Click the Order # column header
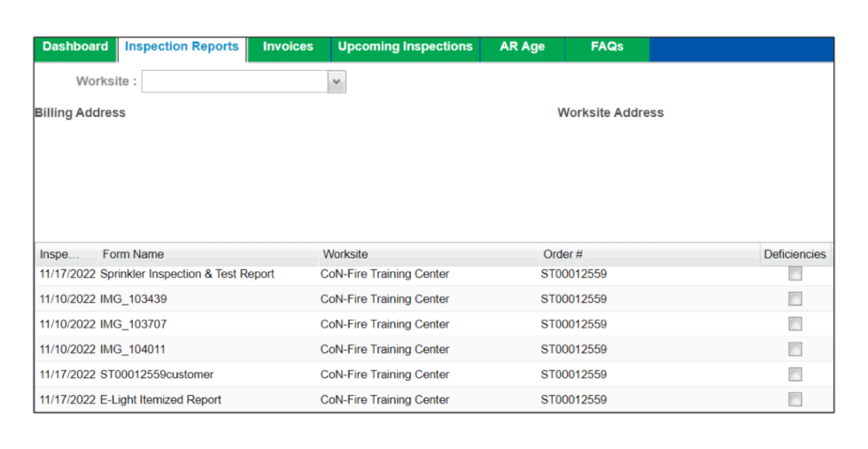This screenshot has height=449, width=868. [562, 254]
